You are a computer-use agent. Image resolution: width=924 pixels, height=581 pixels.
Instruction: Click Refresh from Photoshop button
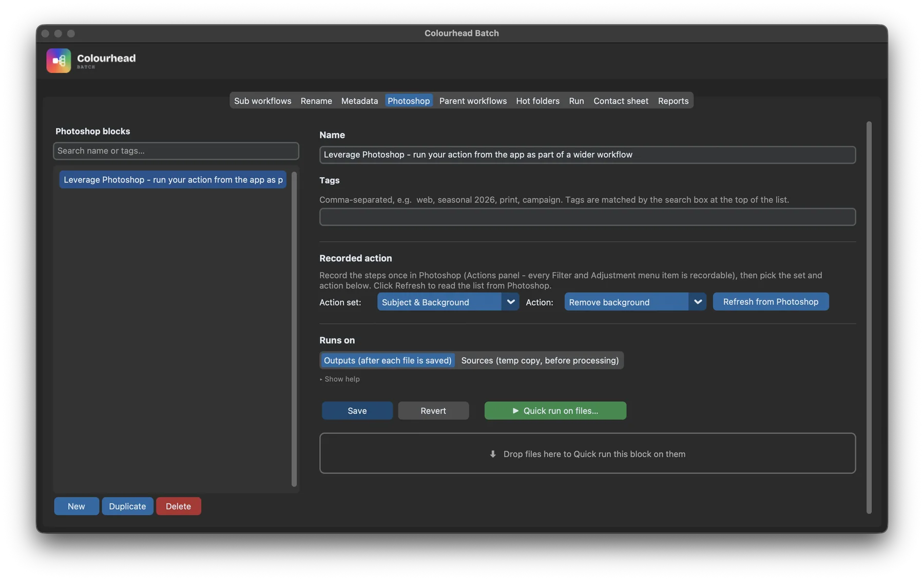771,302
